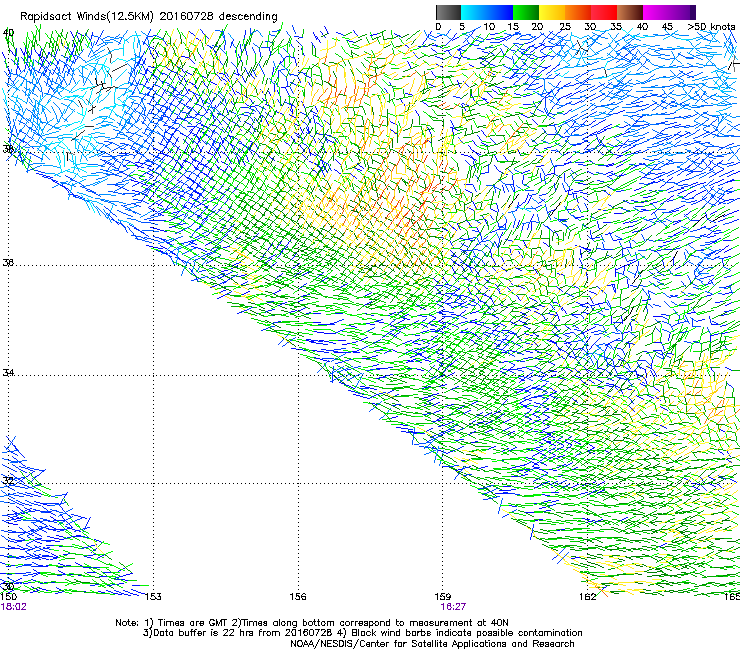Pick the red 30-35 knots legend segment
The image size is (740, 650).
604,12
